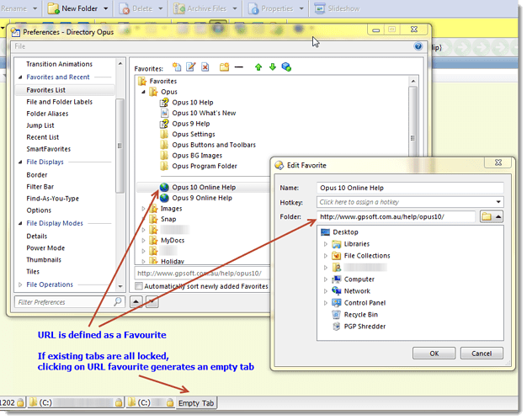Expand Control Panel in folder tree
Image resolution: width=527 pixels, height=420 pixels.
tap(325, 303)
